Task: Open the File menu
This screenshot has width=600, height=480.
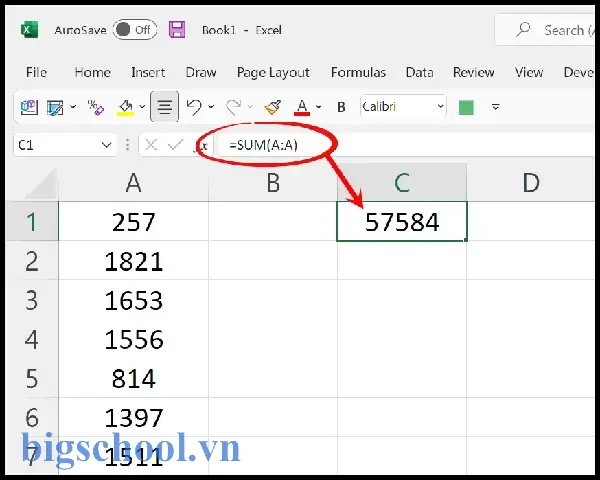Action: click(36, 72)
